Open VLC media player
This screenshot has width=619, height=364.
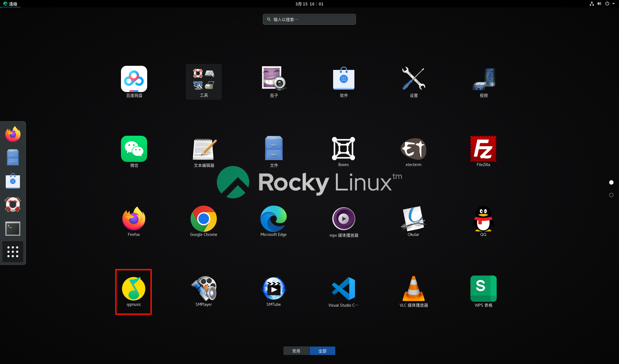tap(413, 289)
